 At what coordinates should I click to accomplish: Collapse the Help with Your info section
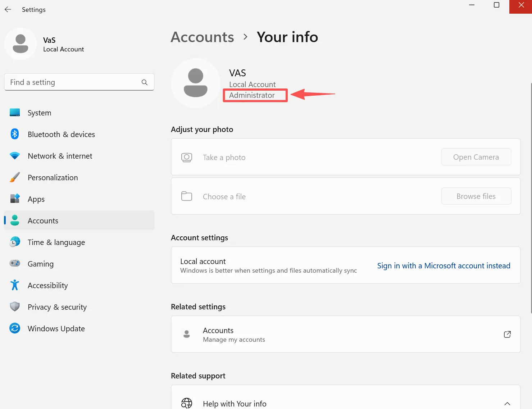[507, 404]
